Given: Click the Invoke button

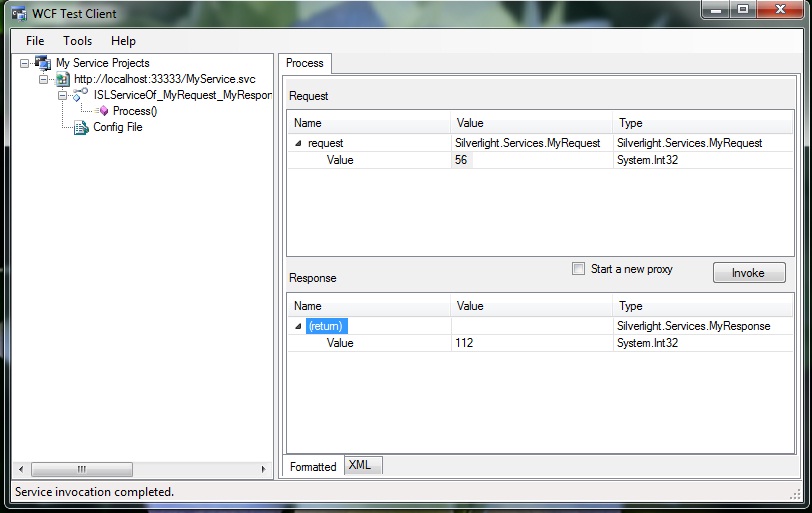Looking at the screenshot, I should pos(749,273).
